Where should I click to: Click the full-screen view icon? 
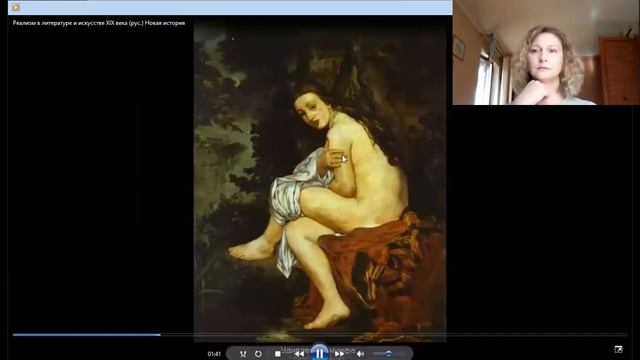pyautogui.click(x=618, y=349)
